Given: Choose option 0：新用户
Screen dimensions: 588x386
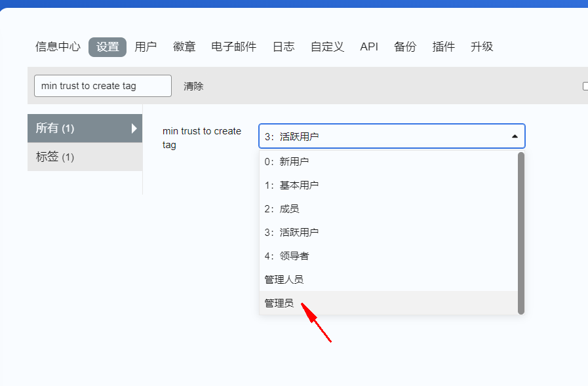Looking at the screenshot, I should click(x=388, y=161).
